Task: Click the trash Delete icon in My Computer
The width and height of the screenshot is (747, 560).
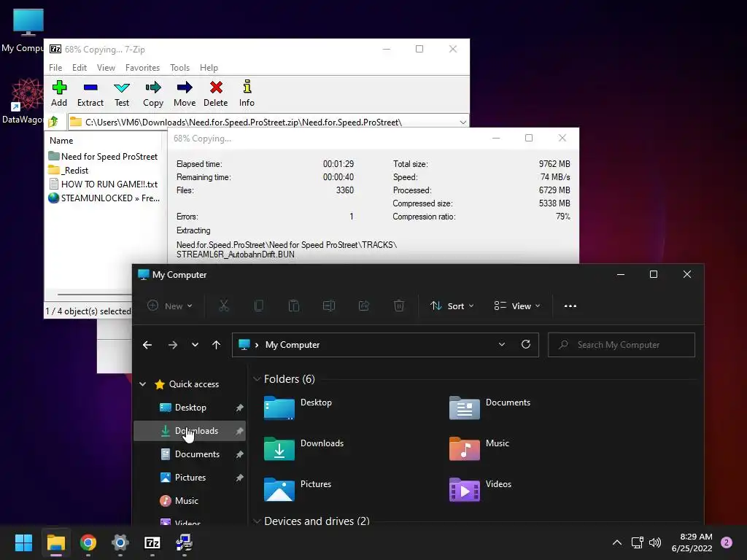Action: (x=399, y=306)
